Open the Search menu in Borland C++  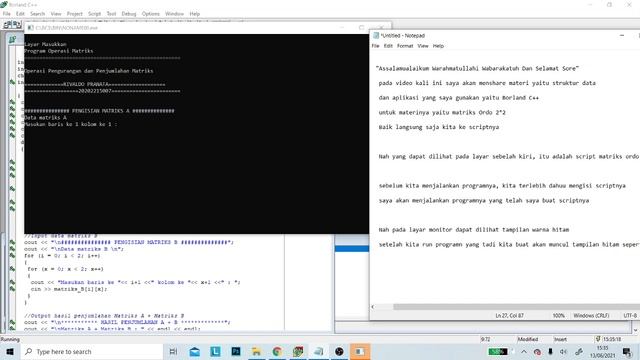38,14
